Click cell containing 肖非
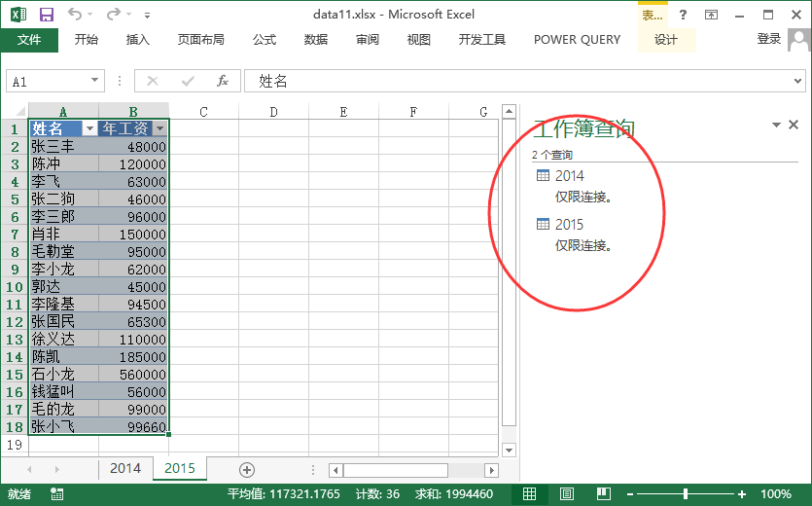This screenshot has width=812, height=506. [x=64, y=234]
